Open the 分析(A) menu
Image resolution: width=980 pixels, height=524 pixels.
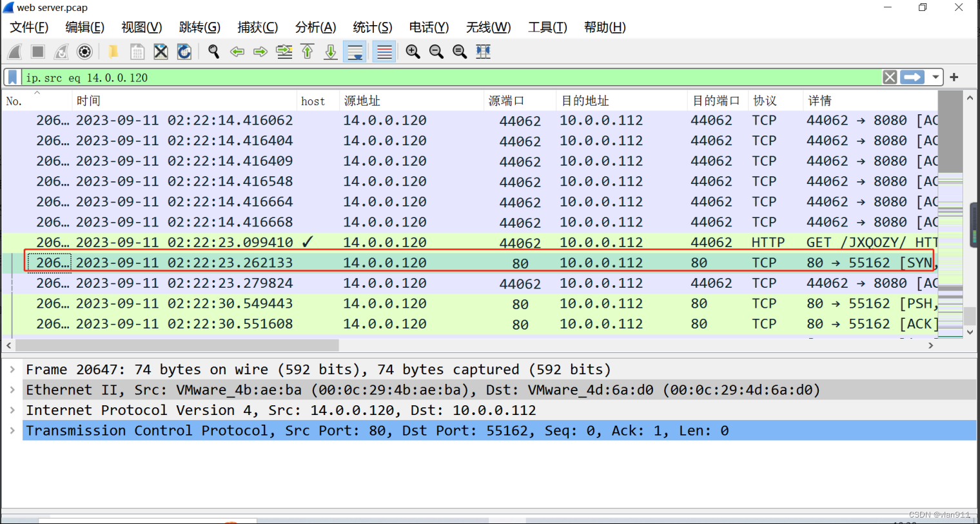click(315, 27)
